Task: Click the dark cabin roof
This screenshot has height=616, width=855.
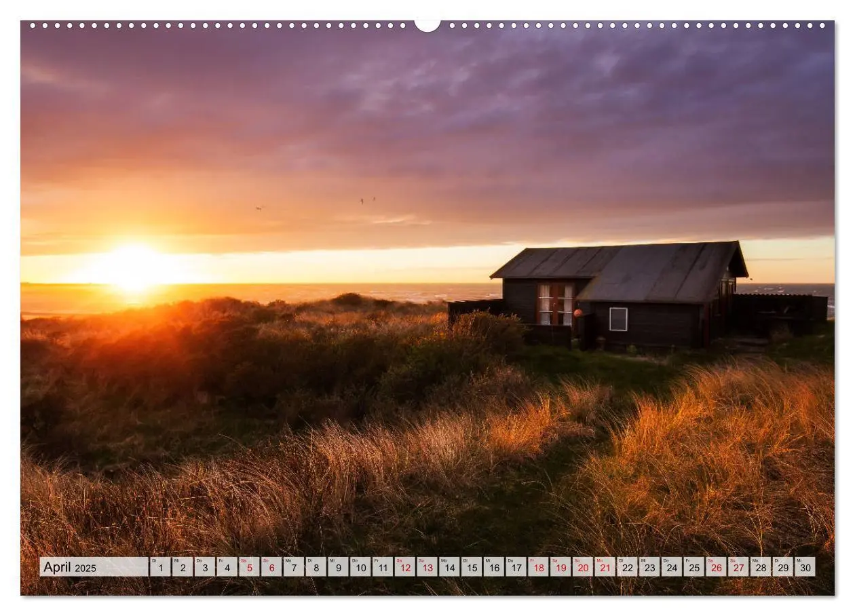Action: [x=619, y=270]
